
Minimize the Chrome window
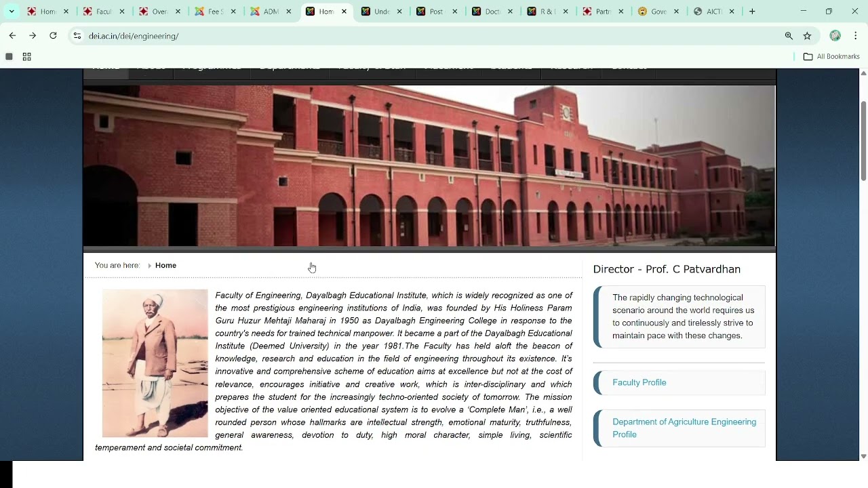(804, 12)
